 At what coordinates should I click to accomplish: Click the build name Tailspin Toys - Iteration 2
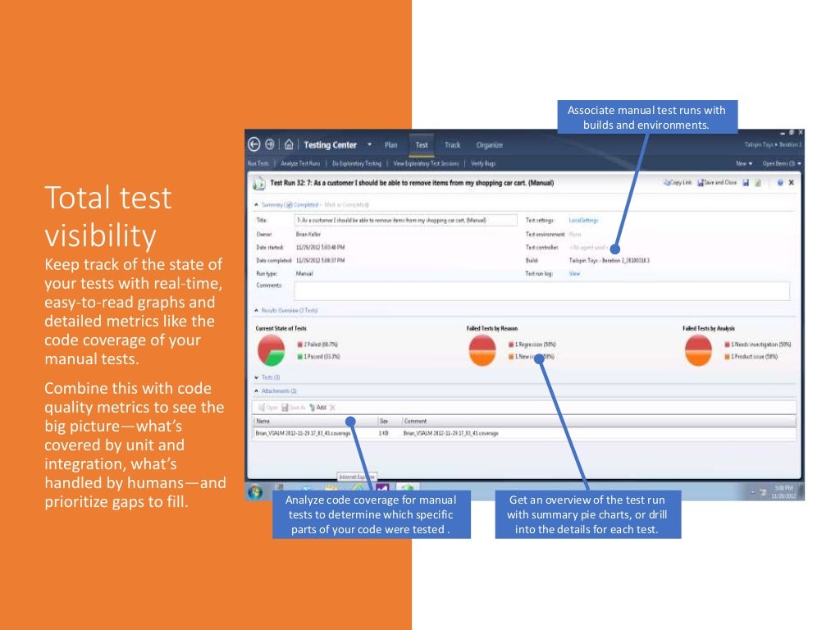coord(609,260)
